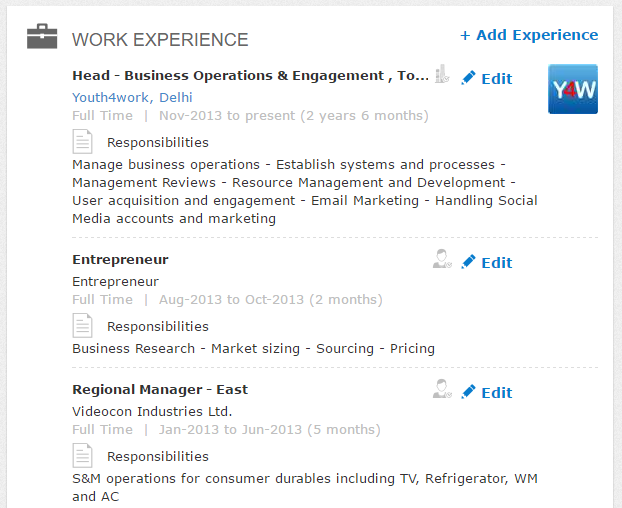The height and width of the screenshot is (508, 622).
Task: Click pencil icon for Entrepreneur entry
Action: [x=468, y=262]
